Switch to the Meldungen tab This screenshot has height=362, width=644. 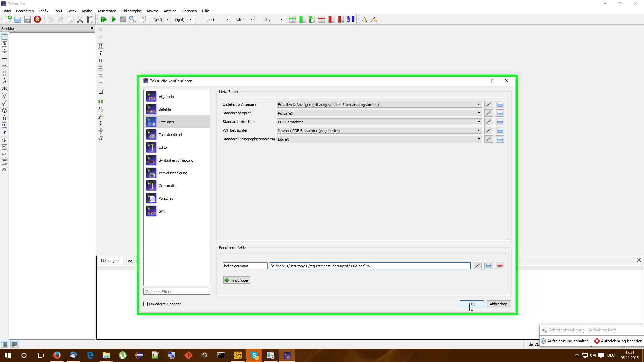(x=110, y=261)
